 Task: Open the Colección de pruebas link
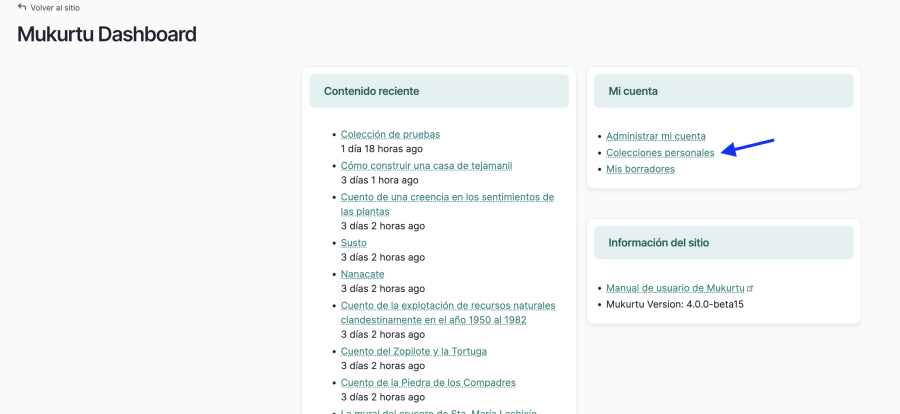coord(390,134)
